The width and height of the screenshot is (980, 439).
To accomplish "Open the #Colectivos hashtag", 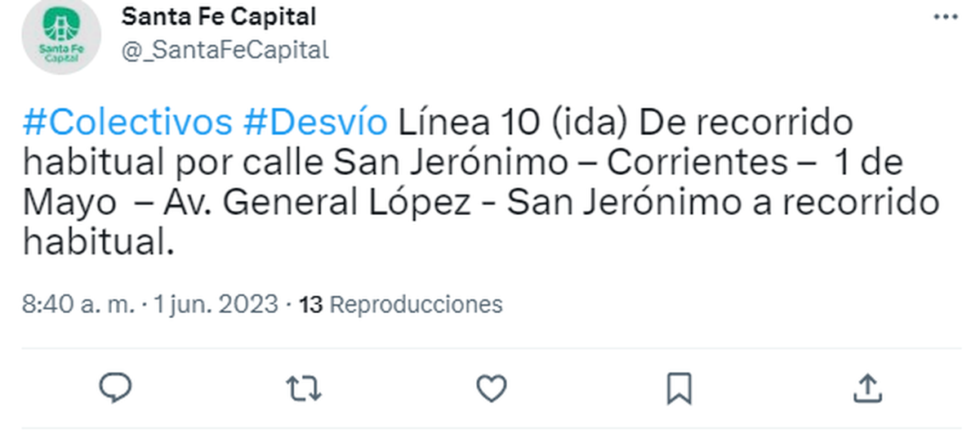I will point(127,123).
